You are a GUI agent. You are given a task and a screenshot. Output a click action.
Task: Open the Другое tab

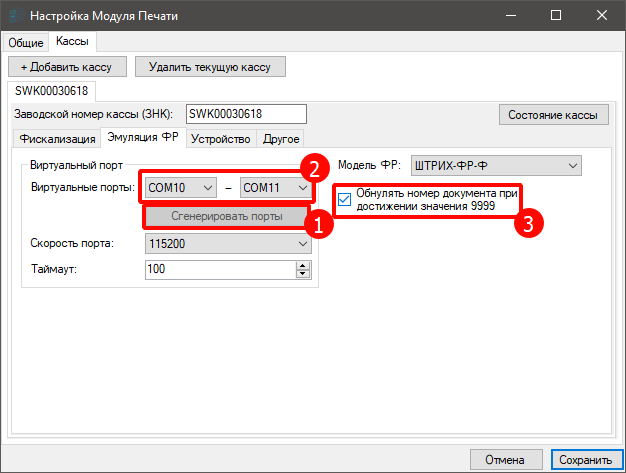pos(281,138)
